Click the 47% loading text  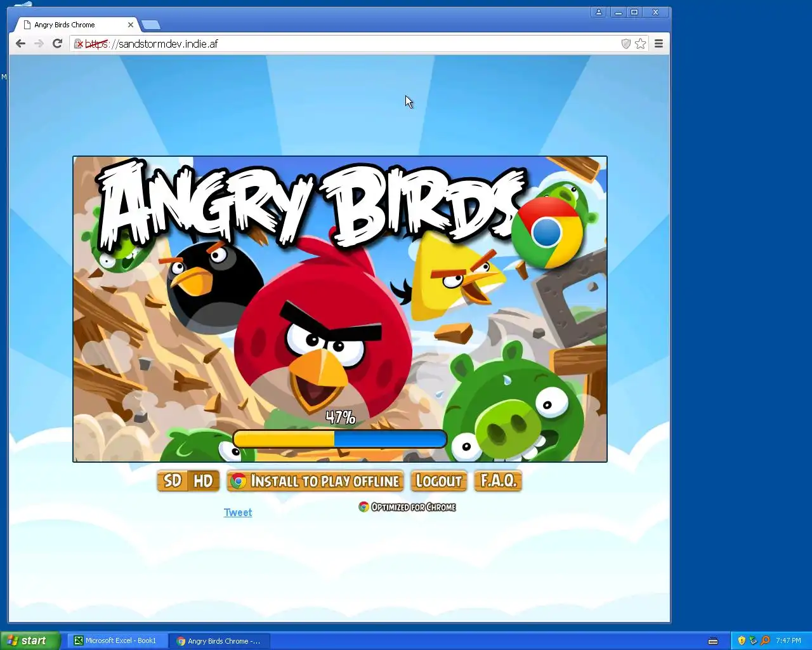(340, 417)
